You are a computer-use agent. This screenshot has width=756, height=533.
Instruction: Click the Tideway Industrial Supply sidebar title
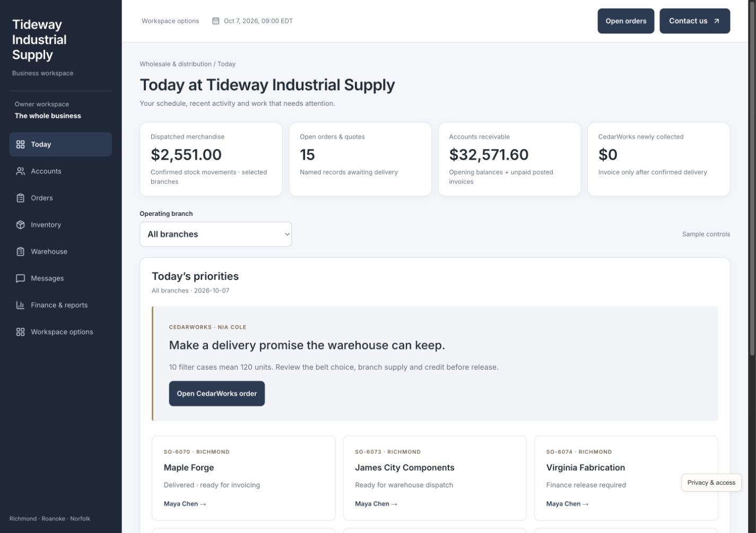39,40
